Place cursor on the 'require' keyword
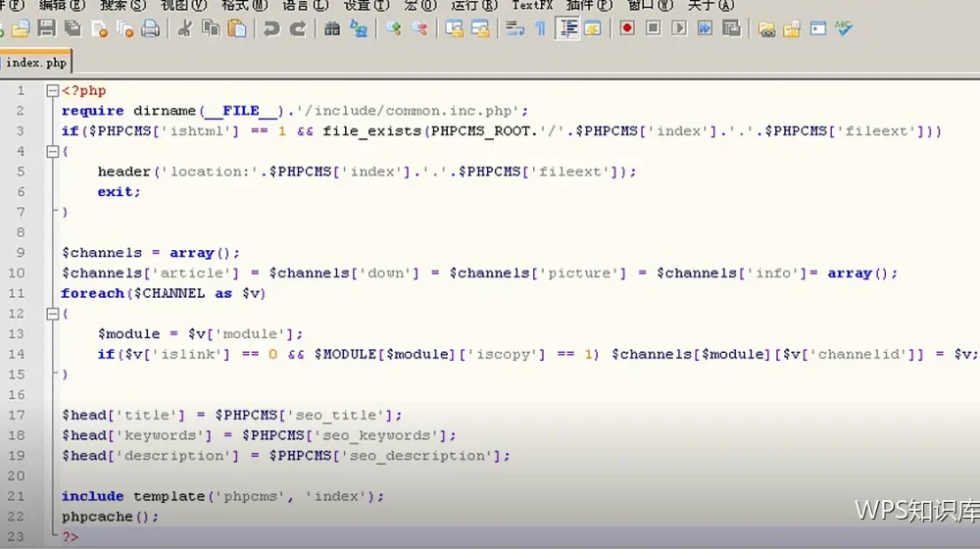The height and width of the screenshot is (549, 980). (x=92, y=111)
